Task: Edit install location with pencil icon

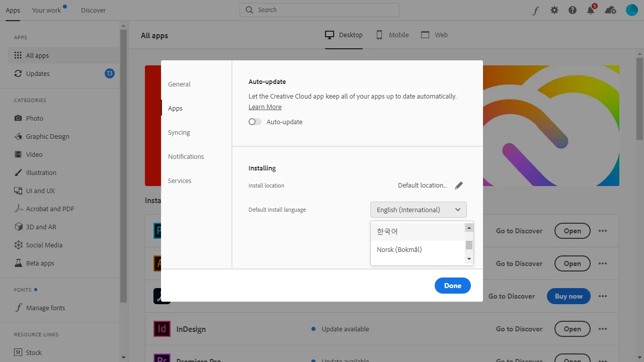Action: coord(458,186)
